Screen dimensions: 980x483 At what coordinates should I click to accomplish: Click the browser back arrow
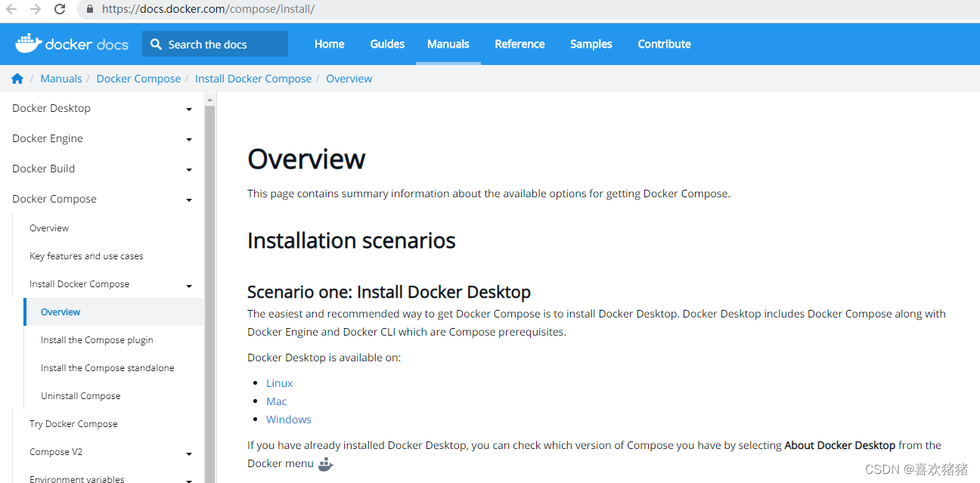pos(11,10)
